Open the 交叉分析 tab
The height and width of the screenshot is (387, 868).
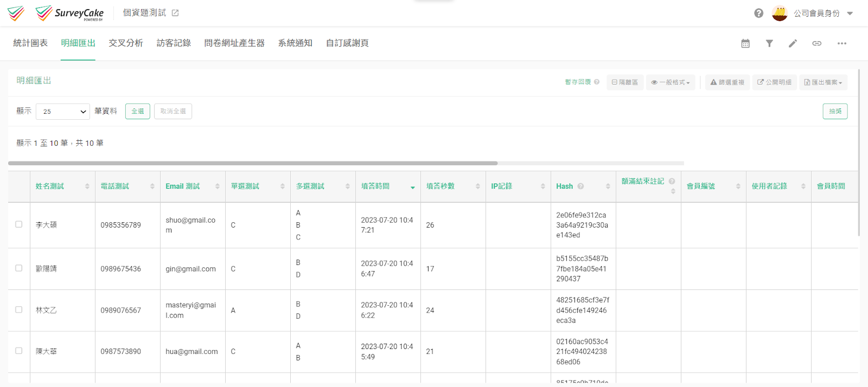coord(126,43)
